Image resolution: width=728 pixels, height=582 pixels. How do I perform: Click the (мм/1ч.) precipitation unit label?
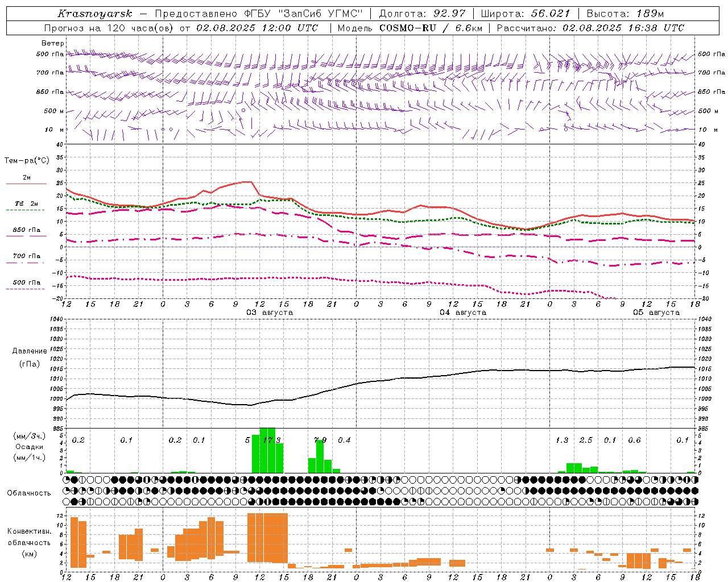(29, 458)
